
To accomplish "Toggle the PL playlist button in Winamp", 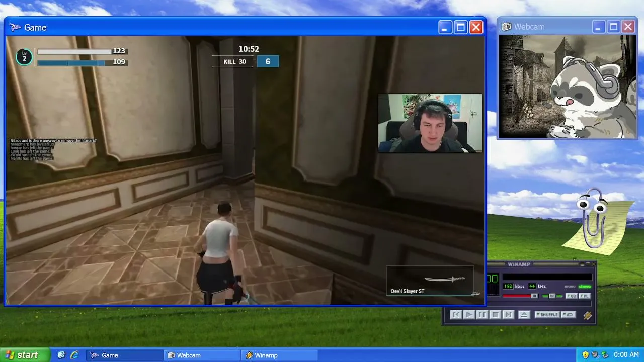I will (x=584, y=296).
